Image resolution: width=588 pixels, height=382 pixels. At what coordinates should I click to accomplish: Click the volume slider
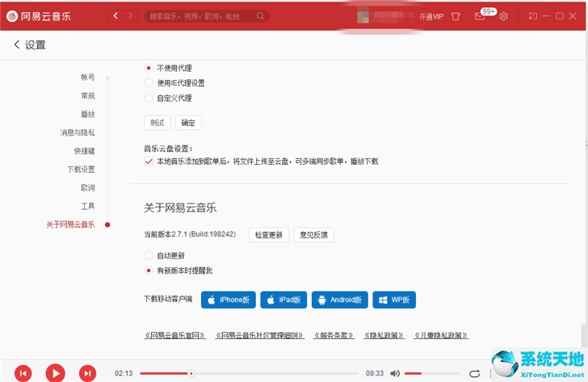(x=431, y=373)
